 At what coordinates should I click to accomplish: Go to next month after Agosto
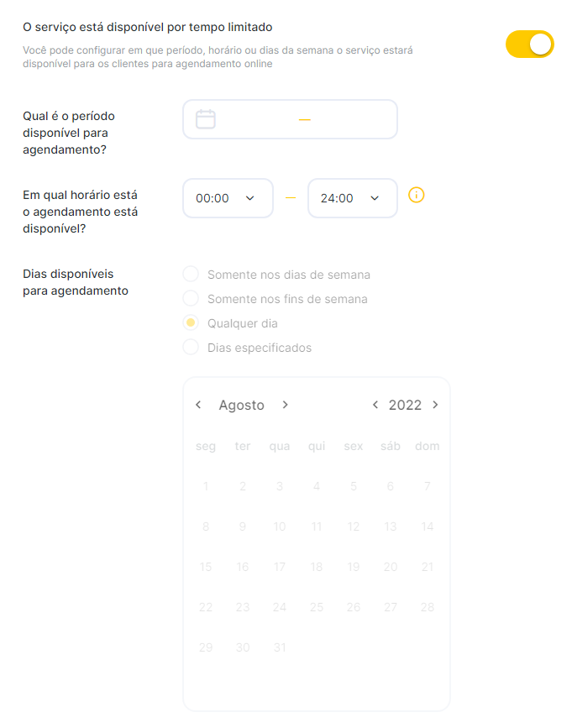(x=285, y=405)
